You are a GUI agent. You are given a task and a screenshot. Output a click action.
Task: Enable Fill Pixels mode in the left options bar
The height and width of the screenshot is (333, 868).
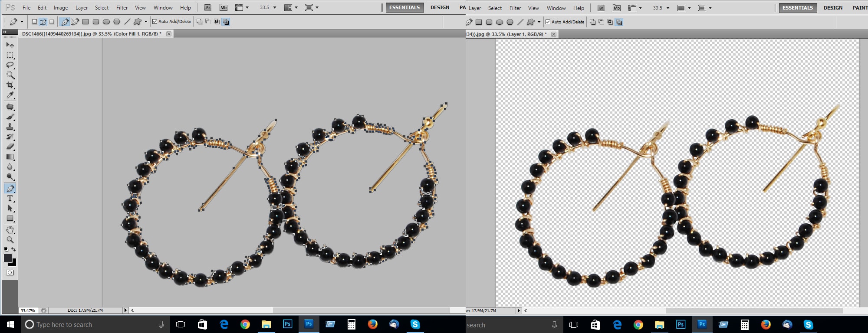tap(52, 21)
